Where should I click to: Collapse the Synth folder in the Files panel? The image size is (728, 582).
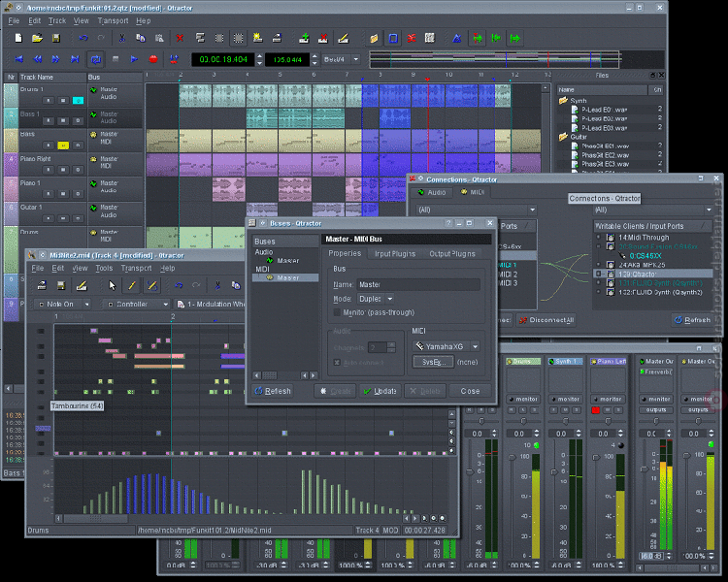[563, 100]
